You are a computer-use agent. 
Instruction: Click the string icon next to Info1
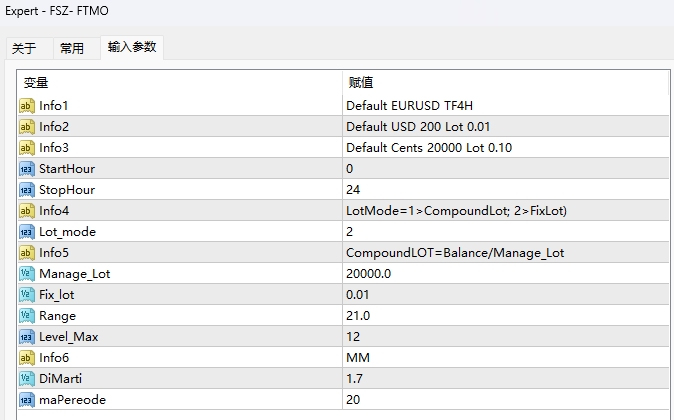coord(27,105)
